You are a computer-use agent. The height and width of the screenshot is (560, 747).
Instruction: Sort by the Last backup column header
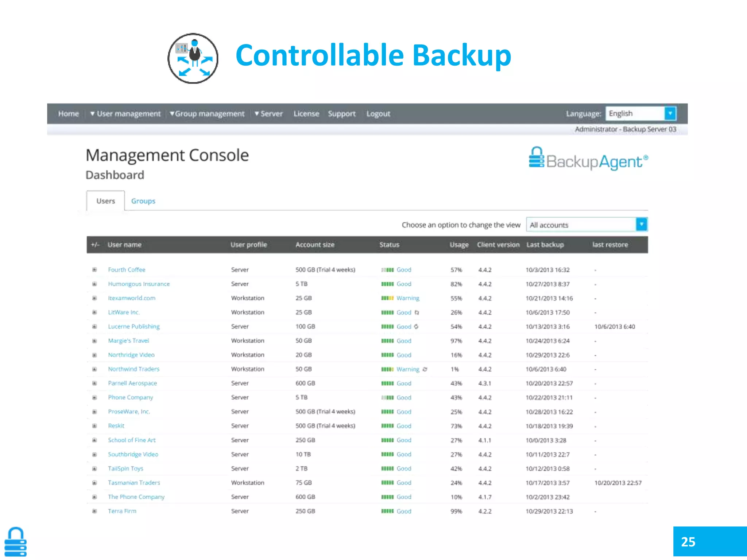[x=545, y=245]
